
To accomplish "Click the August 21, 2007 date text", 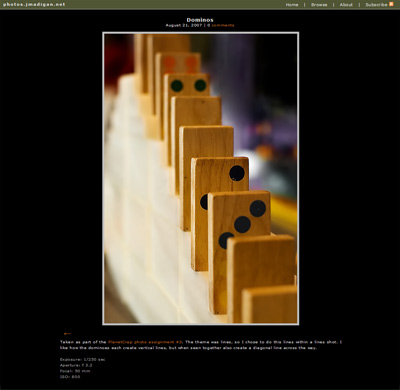I will (x=184, y=25).
